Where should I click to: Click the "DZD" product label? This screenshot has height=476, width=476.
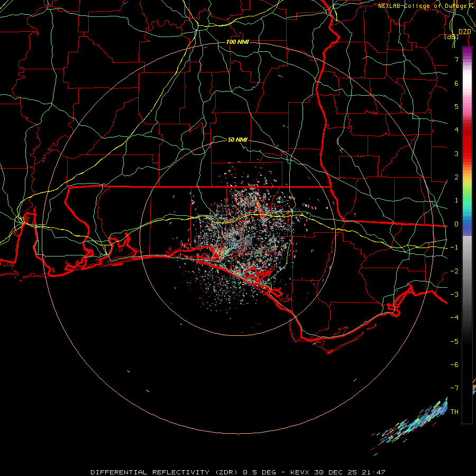tap(464, 32)
